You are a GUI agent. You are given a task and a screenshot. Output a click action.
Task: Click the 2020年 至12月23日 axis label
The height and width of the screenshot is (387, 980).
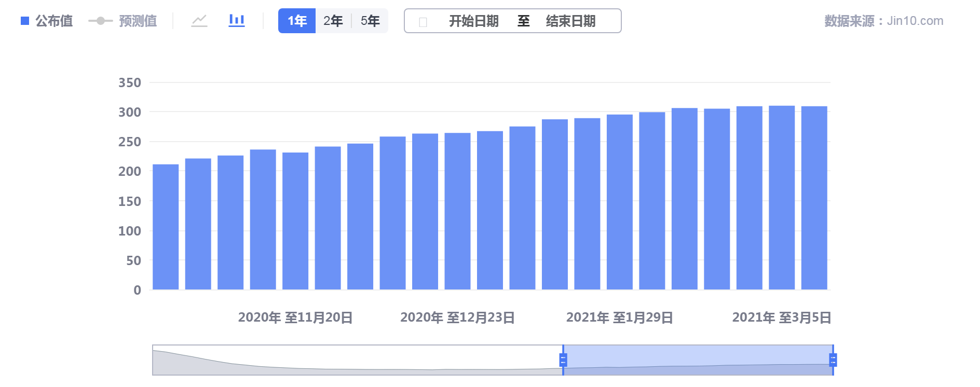pyautogui.click(x=457, y=317)
